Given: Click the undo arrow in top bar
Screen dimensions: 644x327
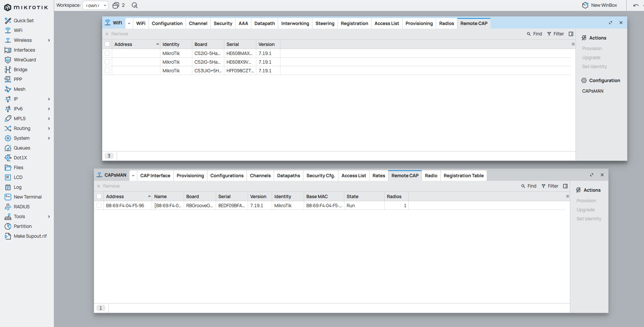Looking at the screenshot, I should [636, 5].
